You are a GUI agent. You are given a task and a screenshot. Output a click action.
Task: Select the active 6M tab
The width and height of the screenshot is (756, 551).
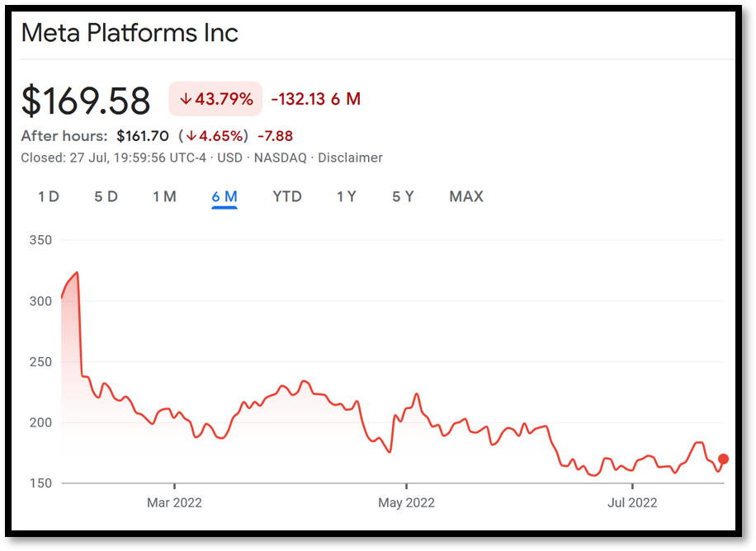click(224, 196)
